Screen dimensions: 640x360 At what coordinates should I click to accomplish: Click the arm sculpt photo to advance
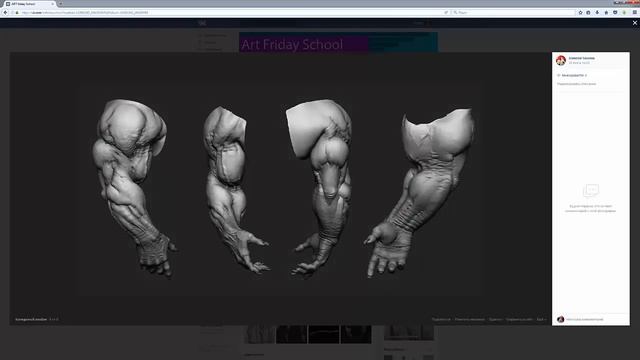point(281,189)
